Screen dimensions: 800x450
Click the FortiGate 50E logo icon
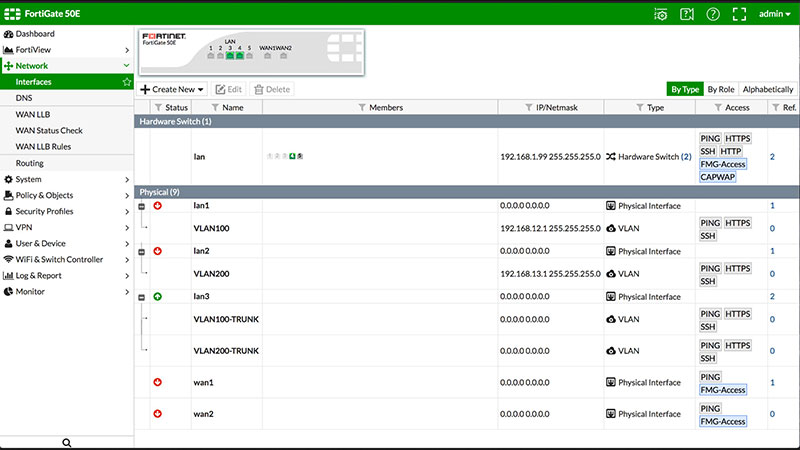(x=12, y=14)
